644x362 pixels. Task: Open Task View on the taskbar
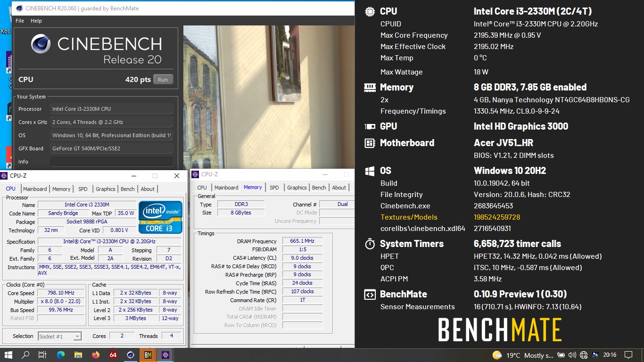[x=42, y=355]
